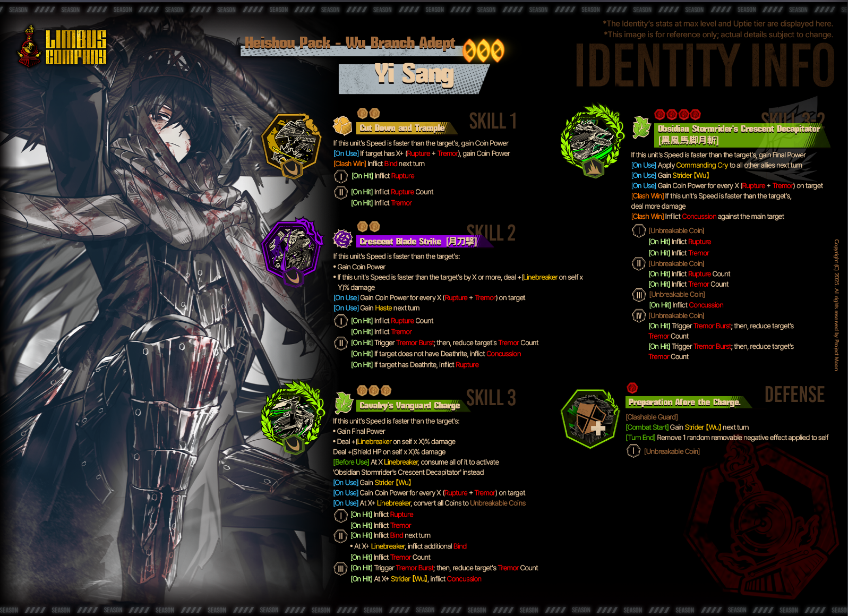Click 'Deal +(Shield HP on self x X)% damage'
Image resolution: width=848 pixels, height=616 pixels.
389,452
